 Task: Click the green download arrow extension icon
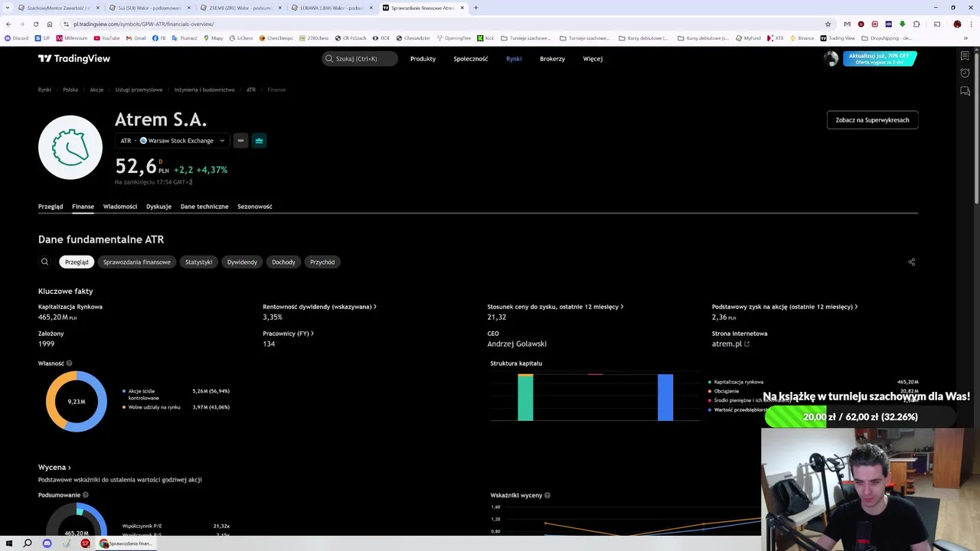(x=902, y=24)
